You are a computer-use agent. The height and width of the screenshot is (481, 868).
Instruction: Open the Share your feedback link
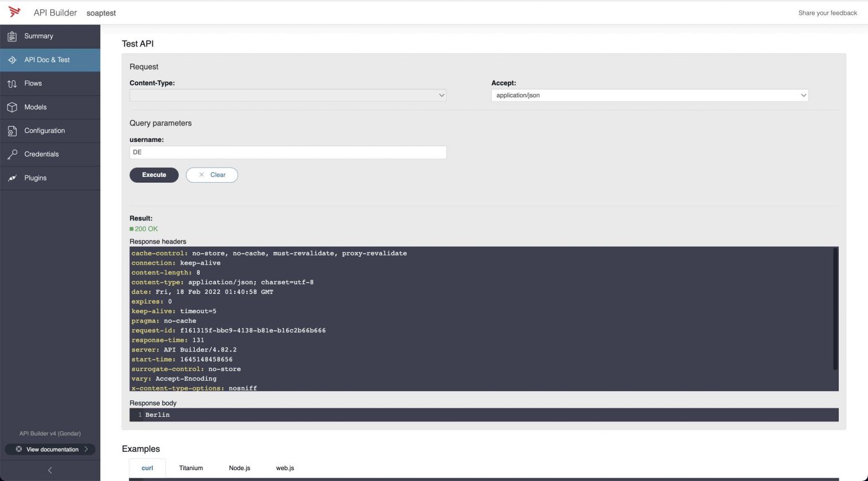pyautogui.click(x=827, y=13)
